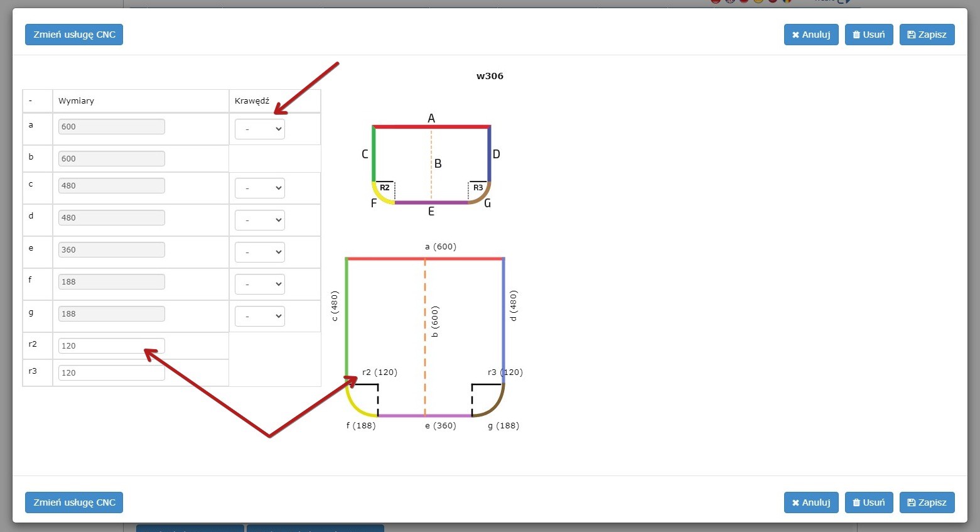
Task: Expand the Krawędź dropdown for row e
Action: point(259,252)
